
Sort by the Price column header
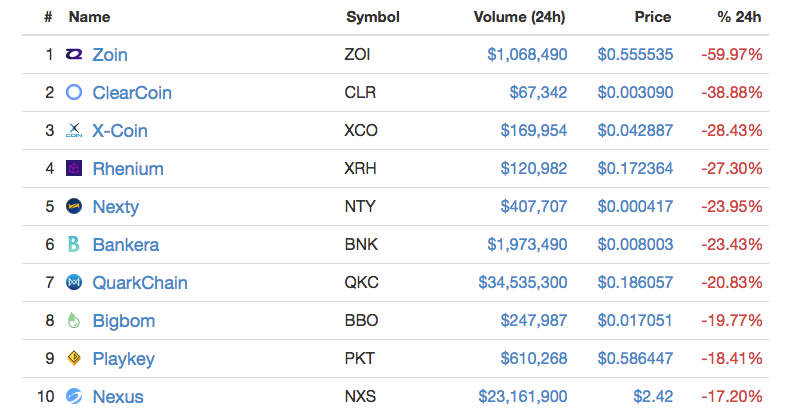653,17
